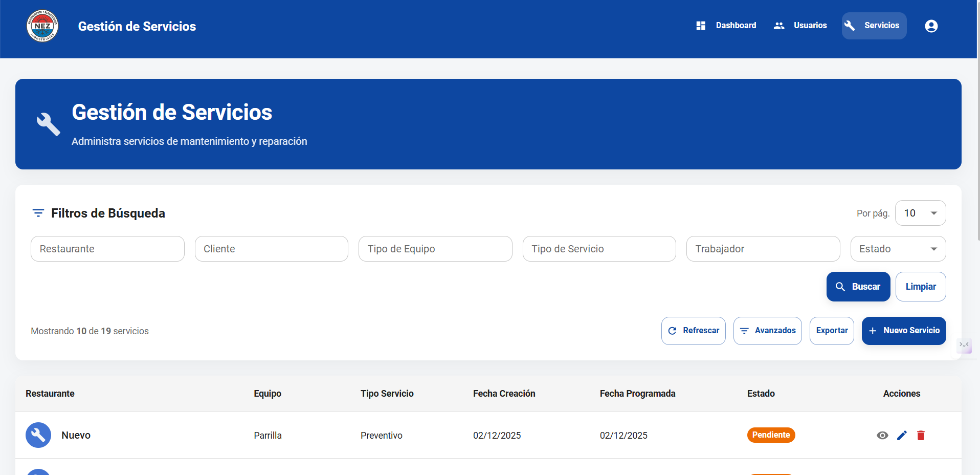Screen dimensions: 980x475
Task: Select the NEZ company logo
Action: [42, 26]
